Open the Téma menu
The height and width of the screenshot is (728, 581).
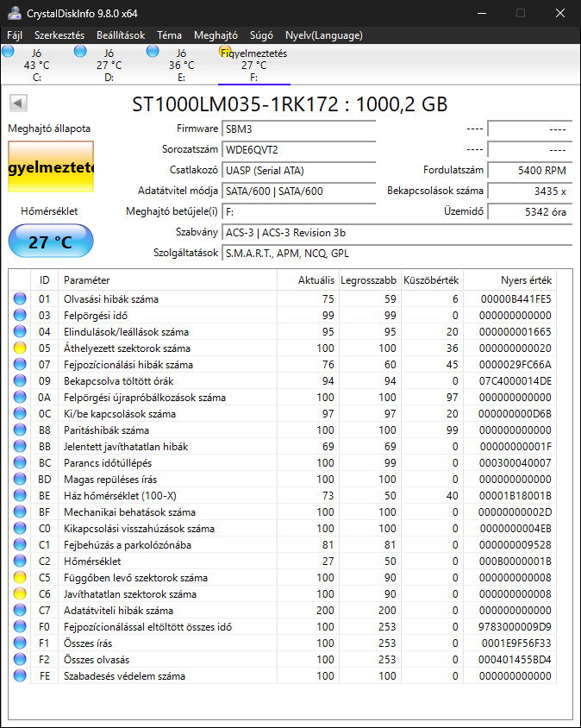point(169,35)
